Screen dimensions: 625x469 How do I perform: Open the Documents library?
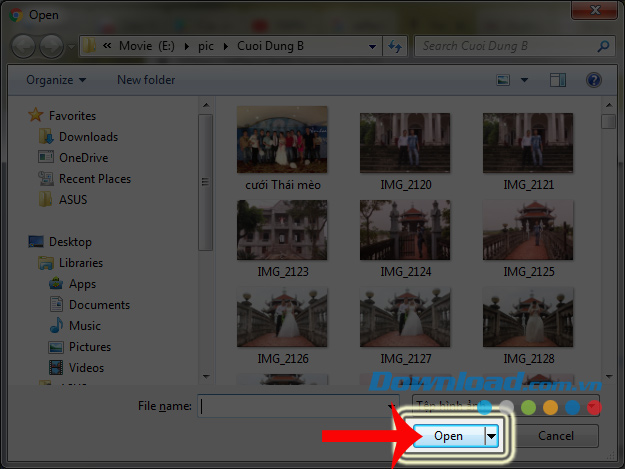pos(100,305)
